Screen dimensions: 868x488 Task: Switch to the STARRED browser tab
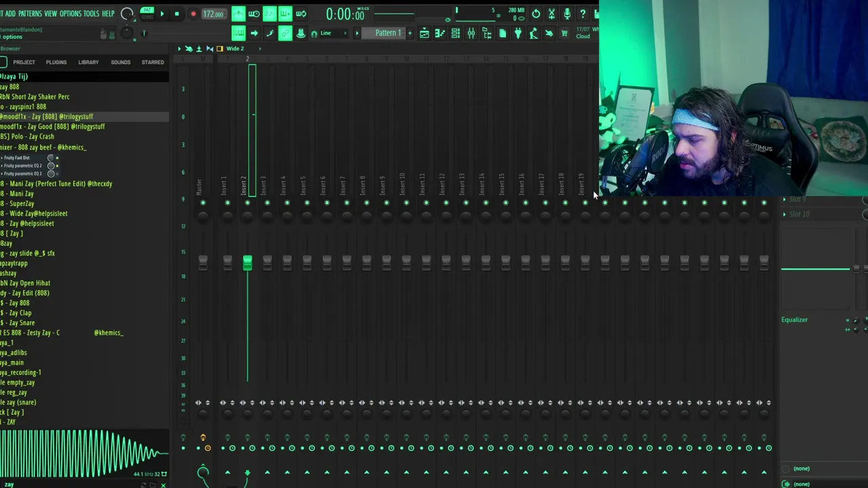tap(153, 62)
